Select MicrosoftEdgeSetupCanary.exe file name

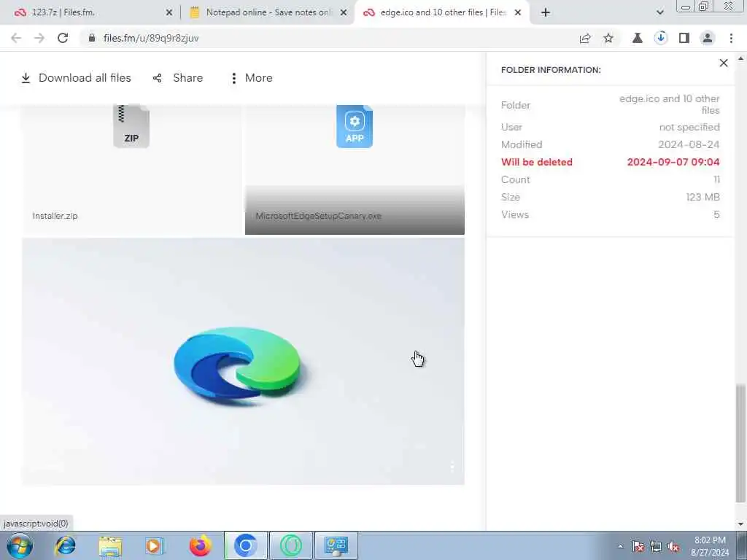pyautogui.click(x=318, y=216)
